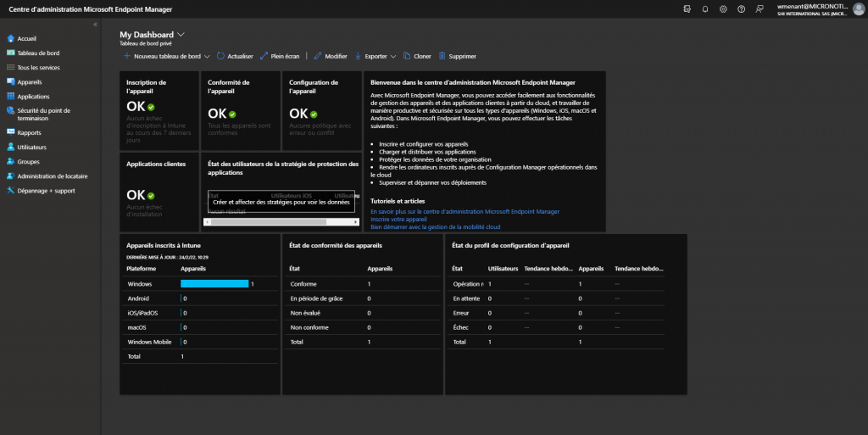Viewport: 868px width, 435px height.
Task: Collapse the left navigation sidebar
Action: (x=95, y=25)
